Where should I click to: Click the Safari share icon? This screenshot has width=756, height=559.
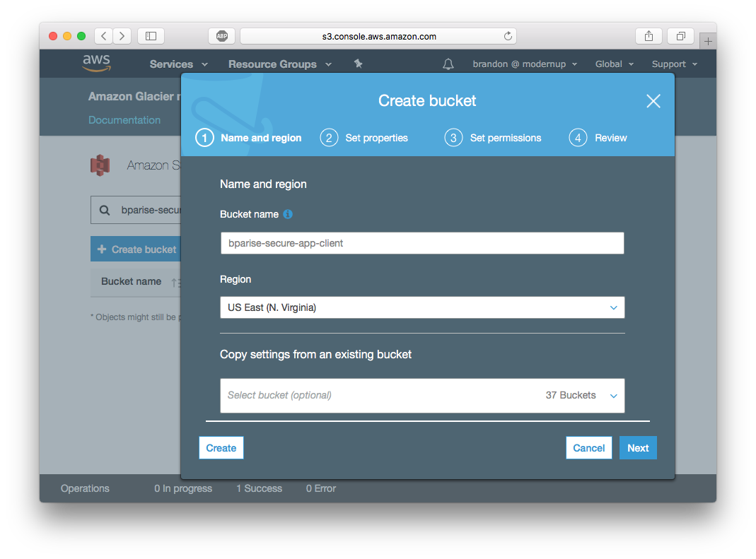point(649,36)
